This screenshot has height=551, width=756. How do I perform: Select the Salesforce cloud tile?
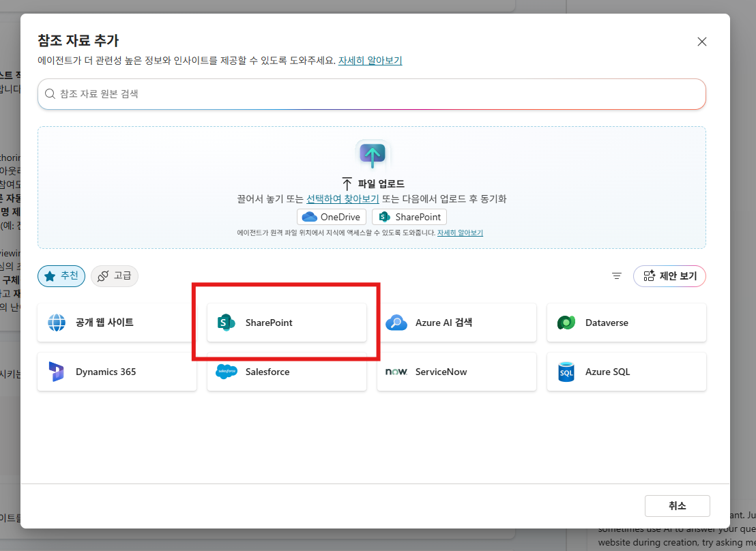(x=287, y=372)
